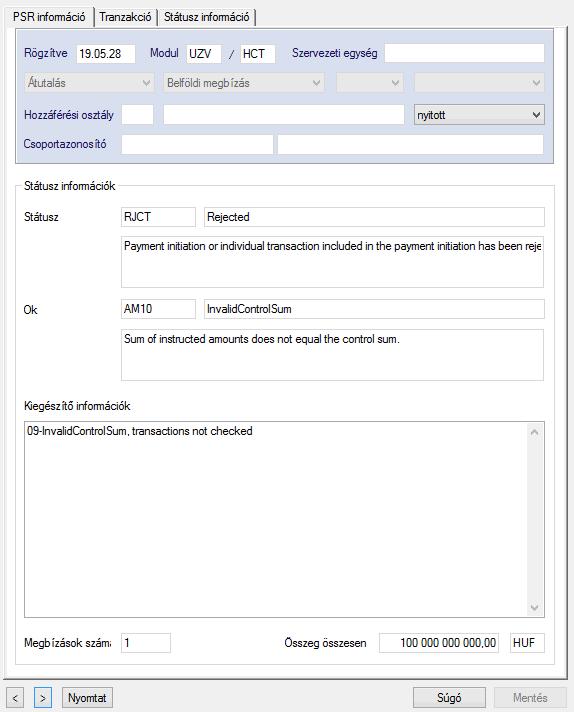The image size is (574, 712).
Task: Click the Szervezeti egység input field
Action: tap(464, 53)
